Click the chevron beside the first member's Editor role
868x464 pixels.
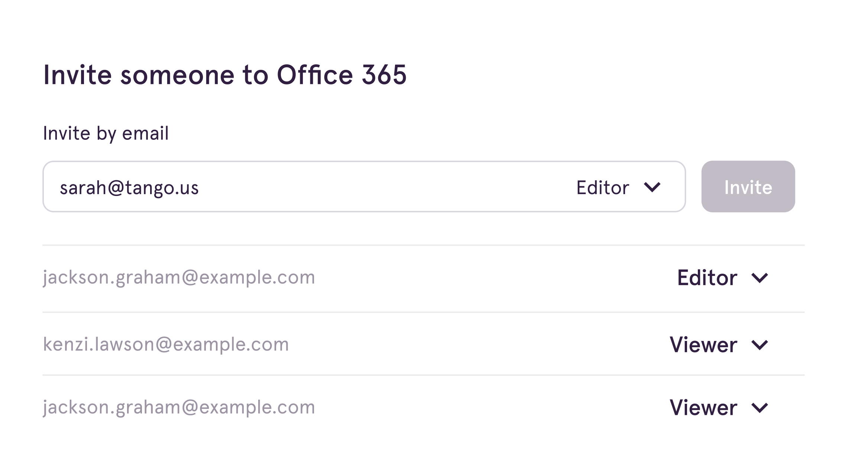pos(759,278)
